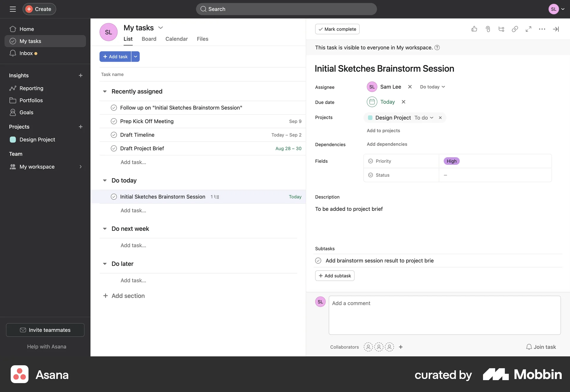The width and height of the screenshot is (570, 392).
Task: Expand the task to full screen view
Action: 528,29
